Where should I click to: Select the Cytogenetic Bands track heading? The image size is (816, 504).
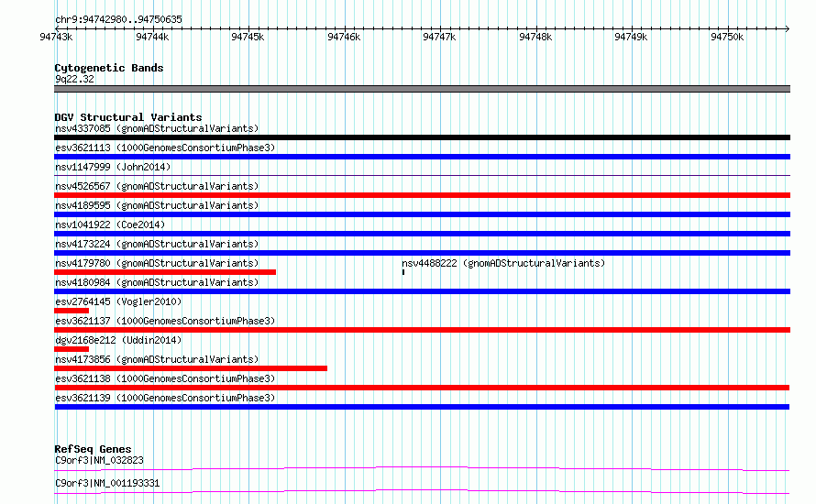click(109, 68)
